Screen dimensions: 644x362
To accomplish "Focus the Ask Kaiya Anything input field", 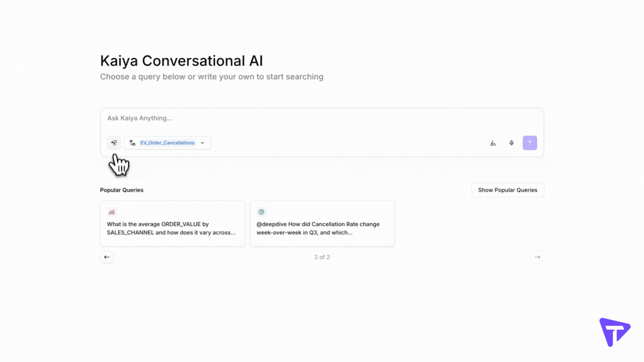I will point(302,118).
